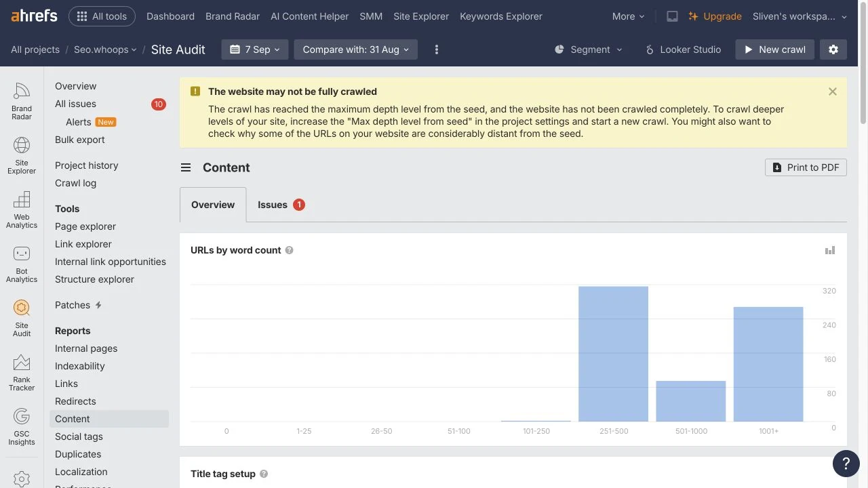Click the monitor icon in top bar

(x=672, y=16)
